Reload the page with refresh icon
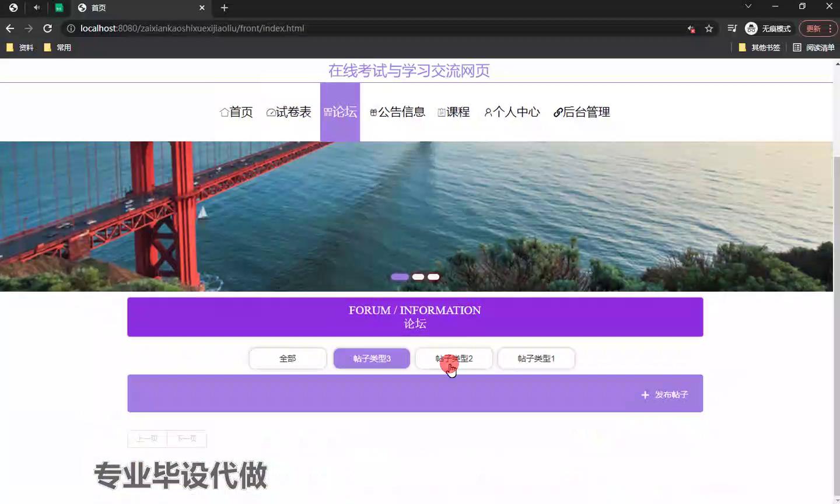 [x=48, y=29]
